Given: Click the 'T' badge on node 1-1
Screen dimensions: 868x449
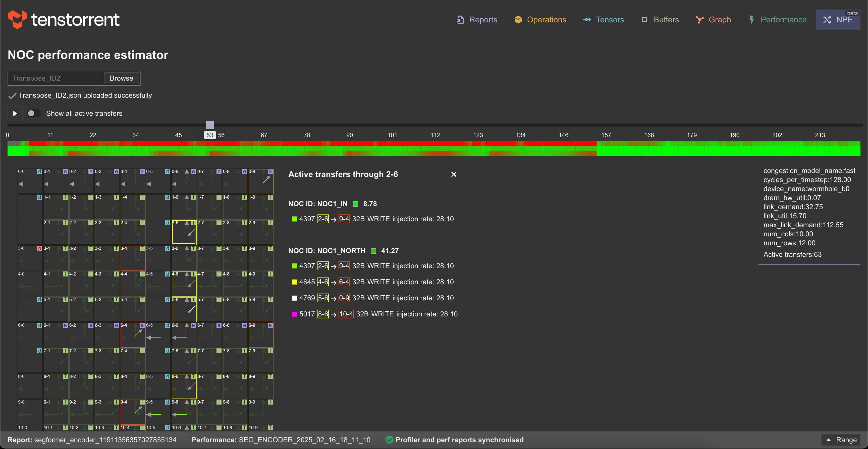Looking at the screenshot, I should pos(65,197).
